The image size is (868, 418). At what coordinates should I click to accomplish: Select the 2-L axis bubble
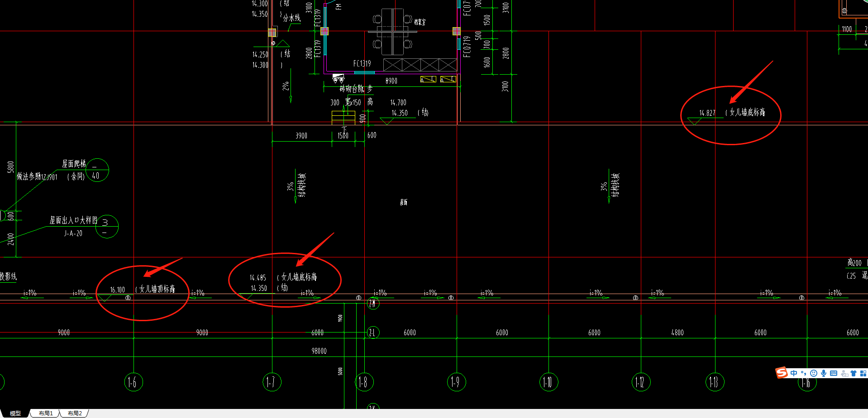373,332
